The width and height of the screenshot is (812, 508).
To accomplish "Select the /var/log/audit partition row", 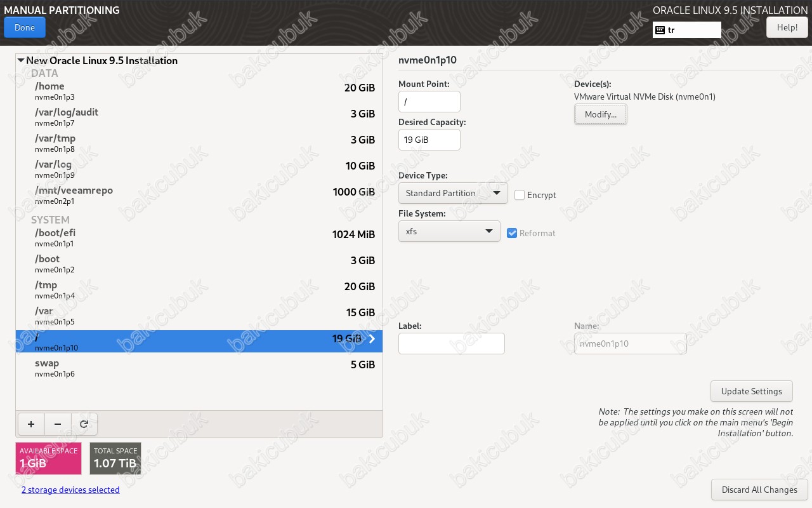I will [x=199, y=117].
